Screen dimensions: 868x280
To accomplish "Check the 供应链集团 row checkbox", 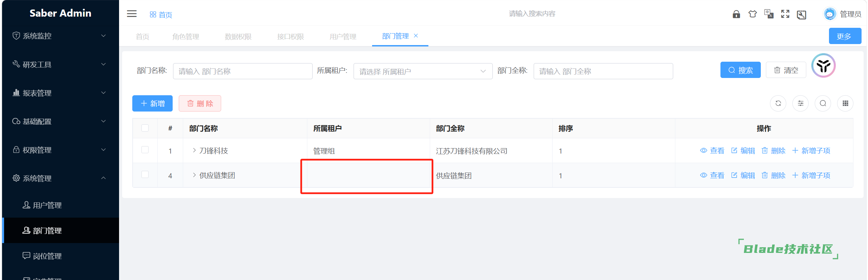I will click(145, 175).
